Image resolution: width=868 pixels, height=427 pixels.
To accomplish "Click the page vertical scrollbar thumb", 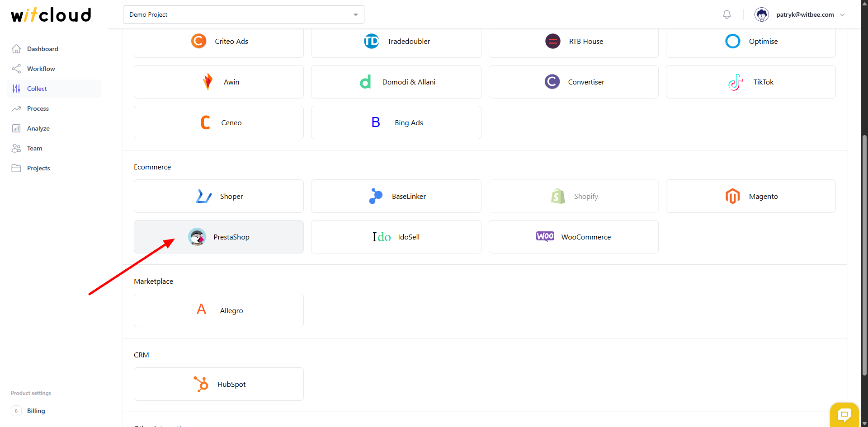I will tap(864, 255).
